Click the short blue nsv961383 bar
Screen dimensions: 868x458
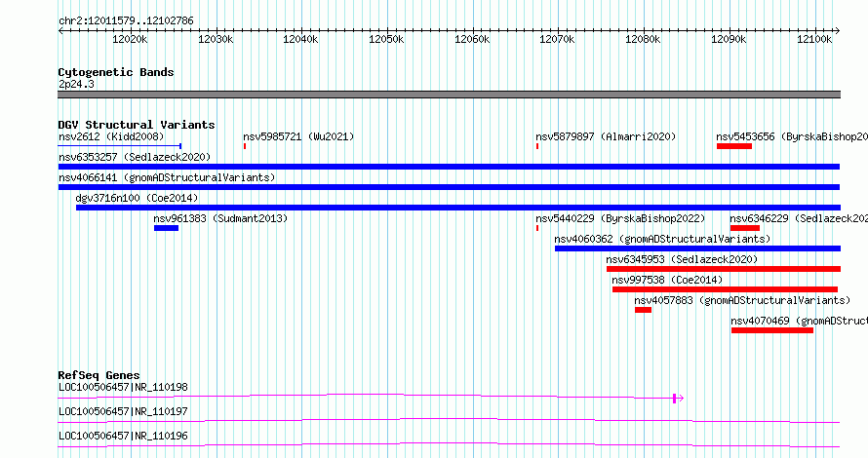click(166, 228)
